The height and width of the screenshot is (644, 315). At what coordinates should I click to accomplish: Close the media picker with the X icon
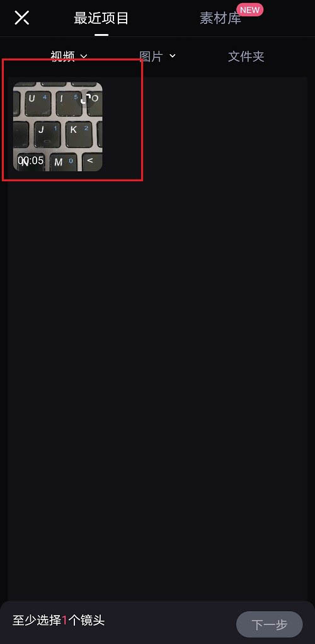click(x=22, y=18)
